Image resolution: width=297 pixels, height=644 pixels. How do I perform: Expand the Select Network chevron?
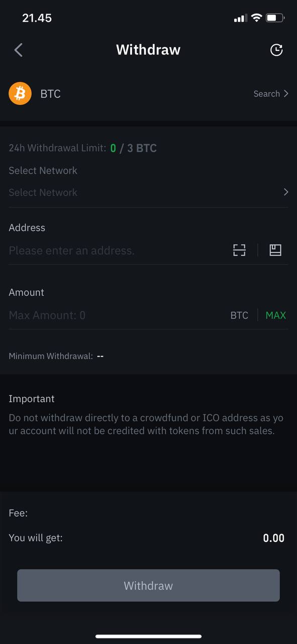(x=286, y=192)
